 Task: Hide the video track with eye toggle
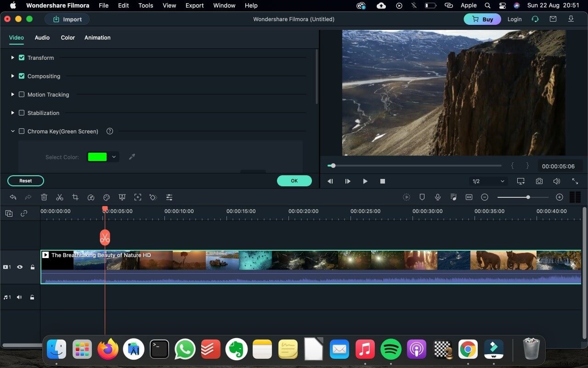(x=20, y=267)
